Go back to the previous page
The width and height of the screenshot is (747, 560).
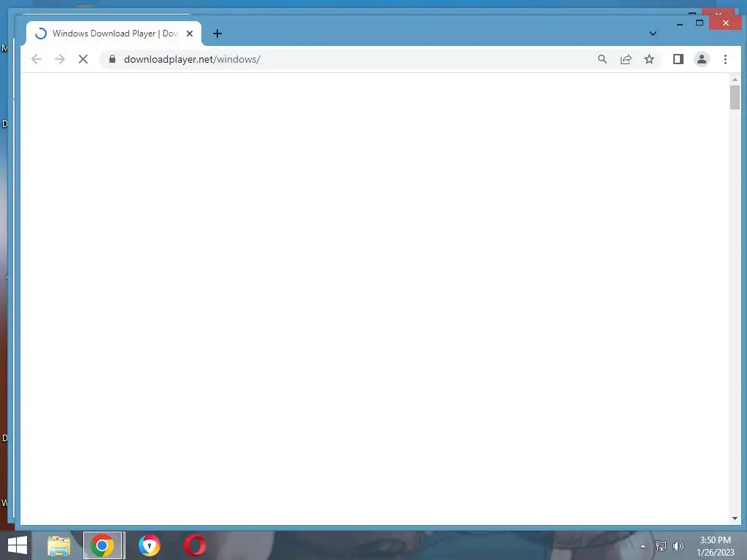pos(36,59)
